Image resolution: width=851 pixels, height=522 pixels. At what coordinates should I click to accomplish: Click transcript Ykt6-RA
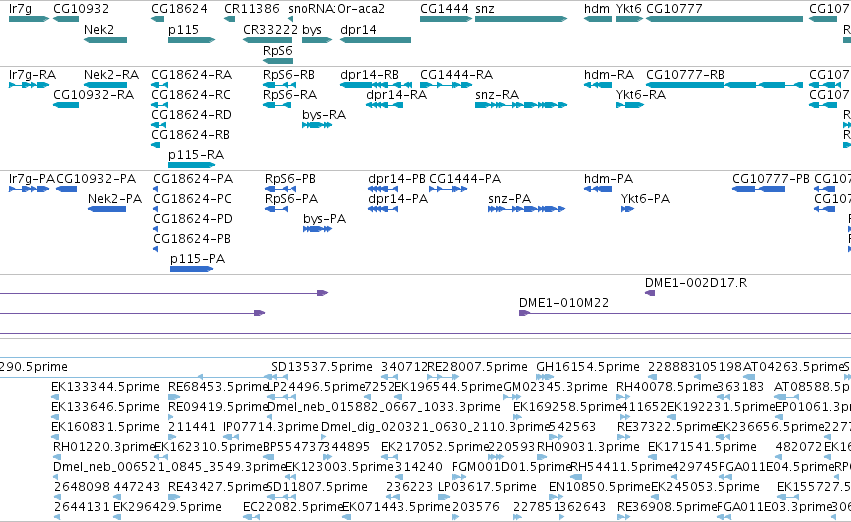(x=630, y=105)
